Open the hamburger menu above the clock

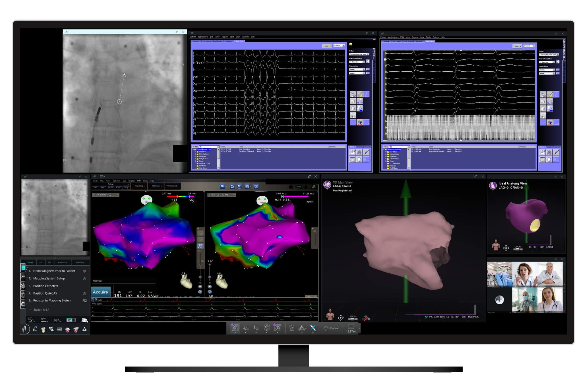[x=351, y=326]
